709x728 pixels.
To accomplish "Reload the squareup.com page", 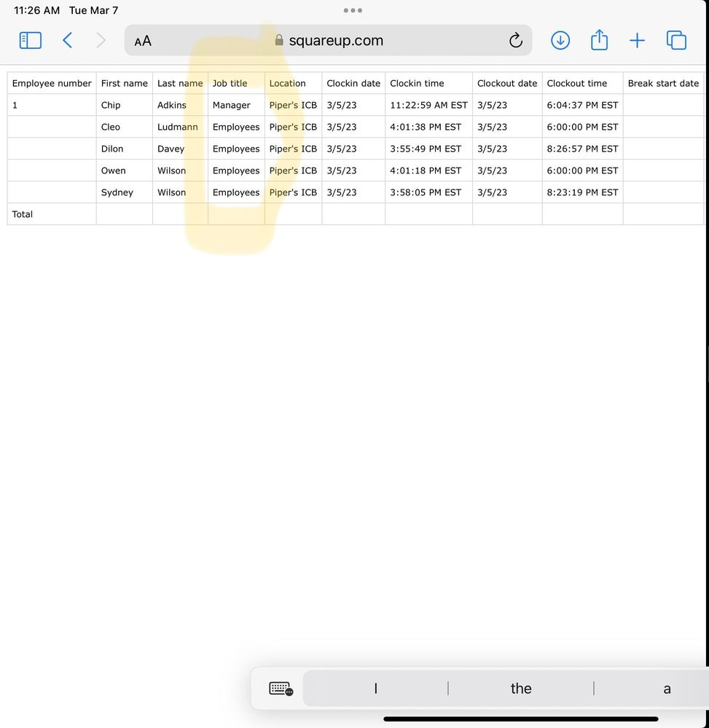I will [515, 41].
